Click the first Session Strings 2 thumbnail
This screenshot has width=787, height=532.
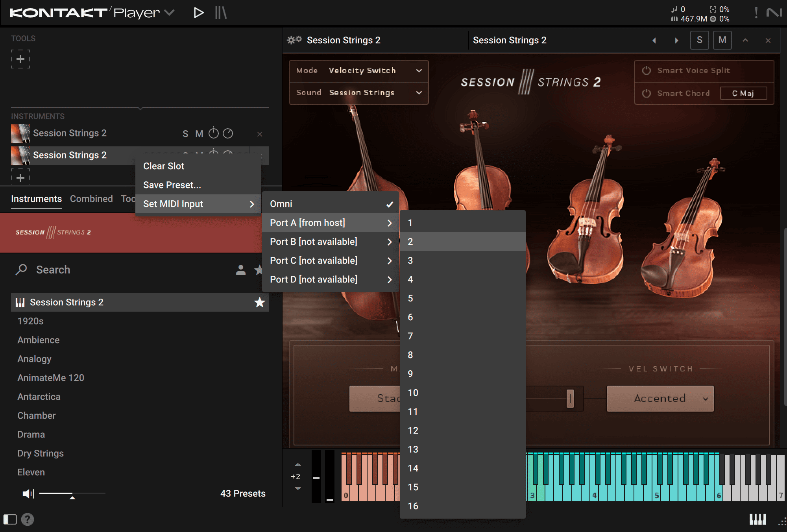[20, 134]
